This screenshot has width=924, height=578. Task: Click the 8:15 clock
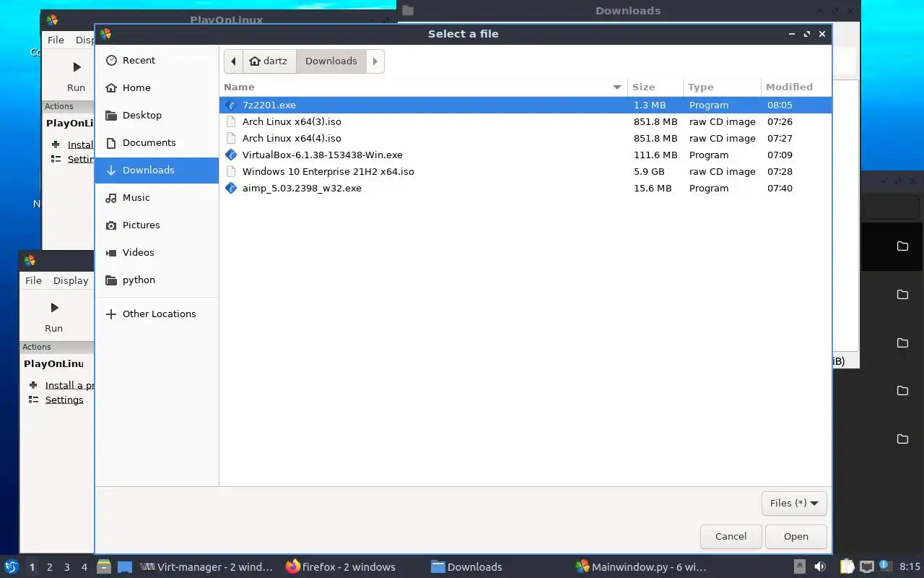click(x=910, y=567)
